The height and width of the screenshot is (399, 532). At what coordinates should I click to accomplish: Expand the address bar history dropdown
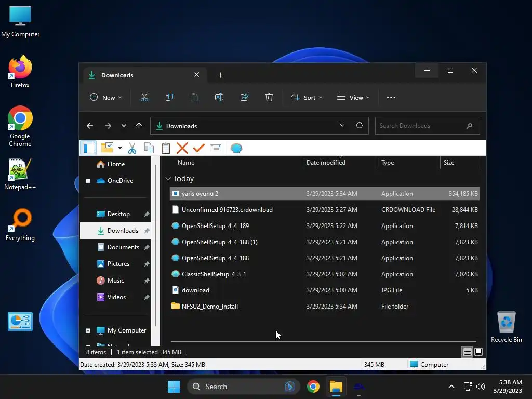[x=342, y=126]
